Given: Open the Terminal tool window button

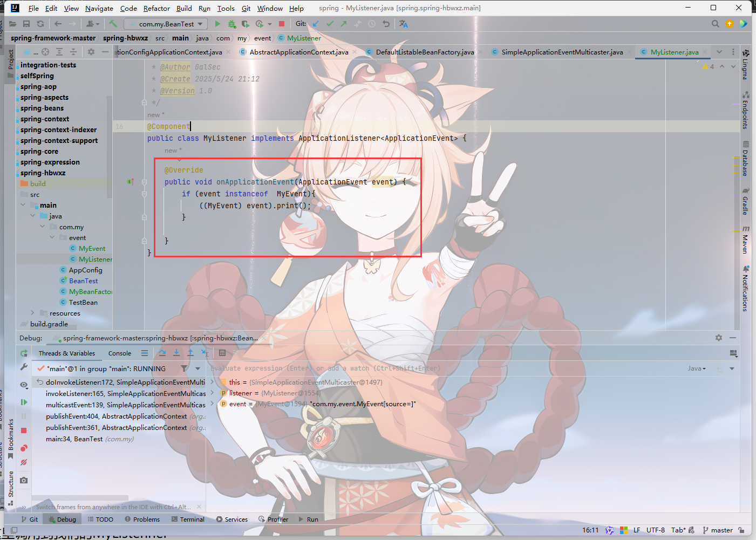Looking at the screenshot, I should [188, 520].
